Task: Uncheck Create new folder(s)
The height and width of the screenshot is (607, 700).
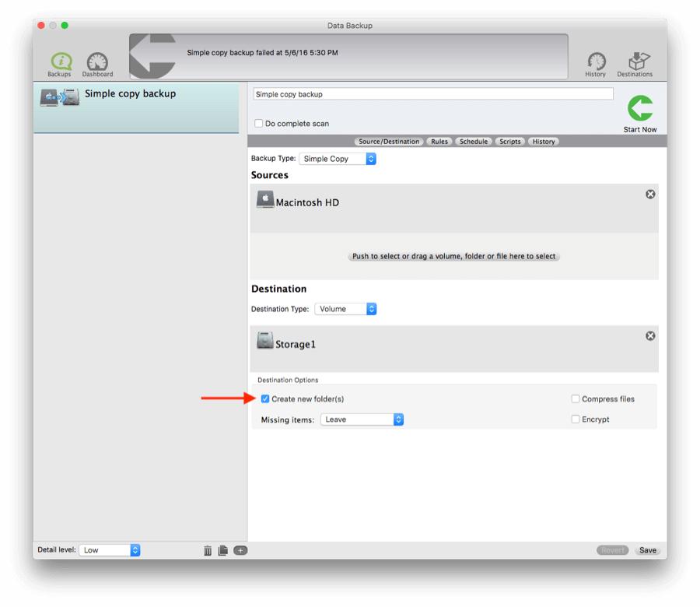Action: coord(265,398)
